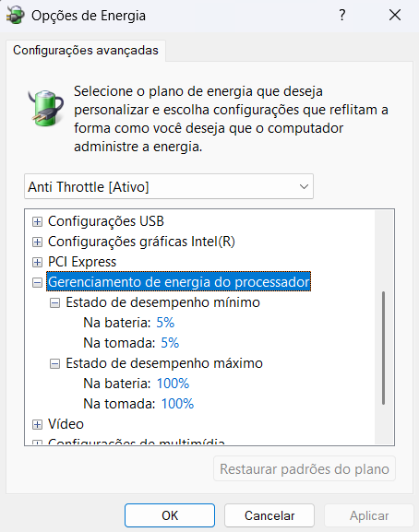Click Restaurar padrões do plano button
Screen dimensions: 419x532
pos(305,469)
